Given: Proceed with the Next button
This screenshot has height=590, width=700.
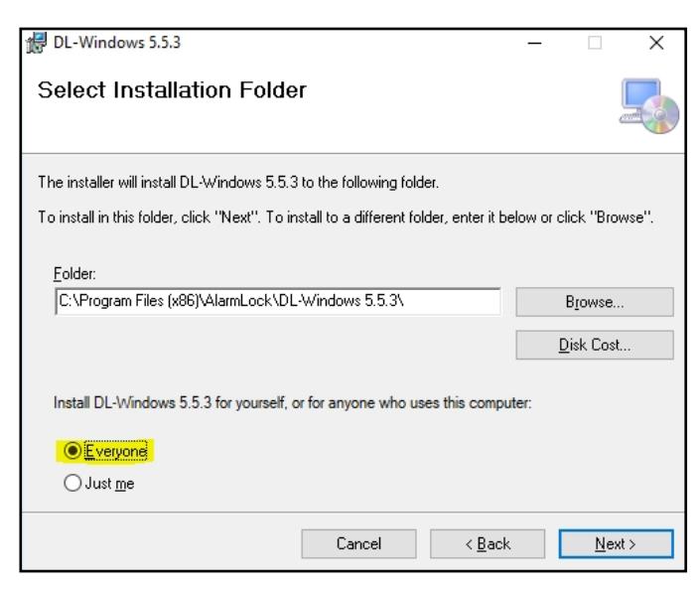Looking at the screenshot, I should point(616,544).
